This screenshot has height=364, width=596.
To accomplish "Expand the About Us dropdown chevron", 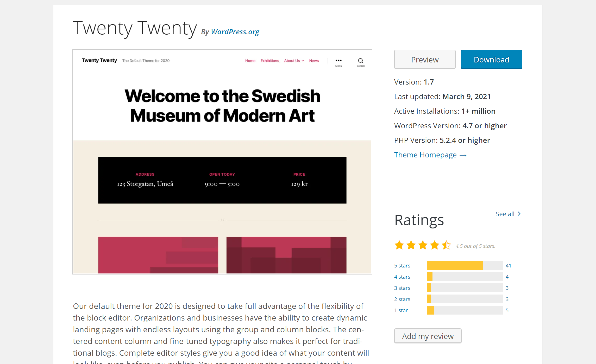I will tap(303, 61).
